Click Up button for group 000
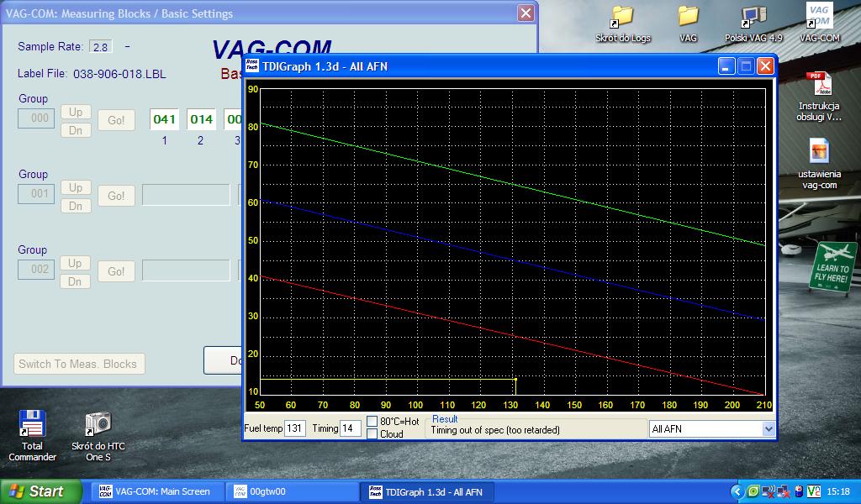 (x=76, y=112)
